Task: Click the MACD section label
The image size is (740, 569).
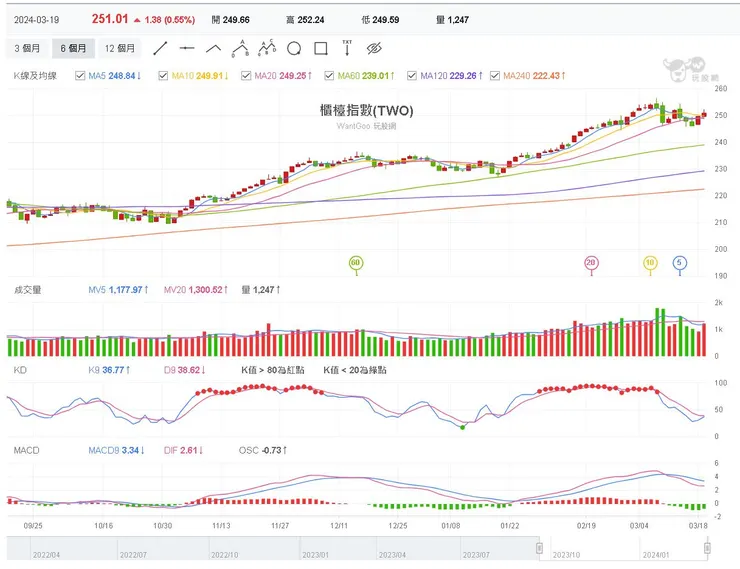Action: pyautogui.click(x=26, y=450)
